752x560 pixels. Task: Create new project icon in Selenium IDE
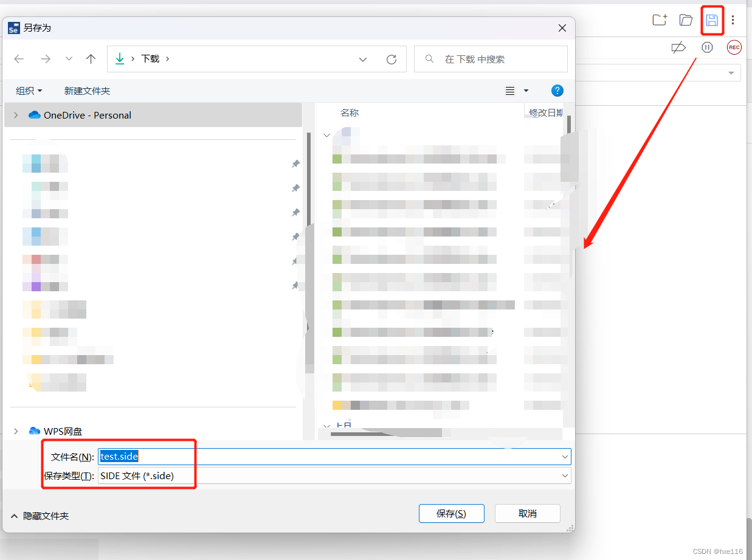click(x=660, y=20)
